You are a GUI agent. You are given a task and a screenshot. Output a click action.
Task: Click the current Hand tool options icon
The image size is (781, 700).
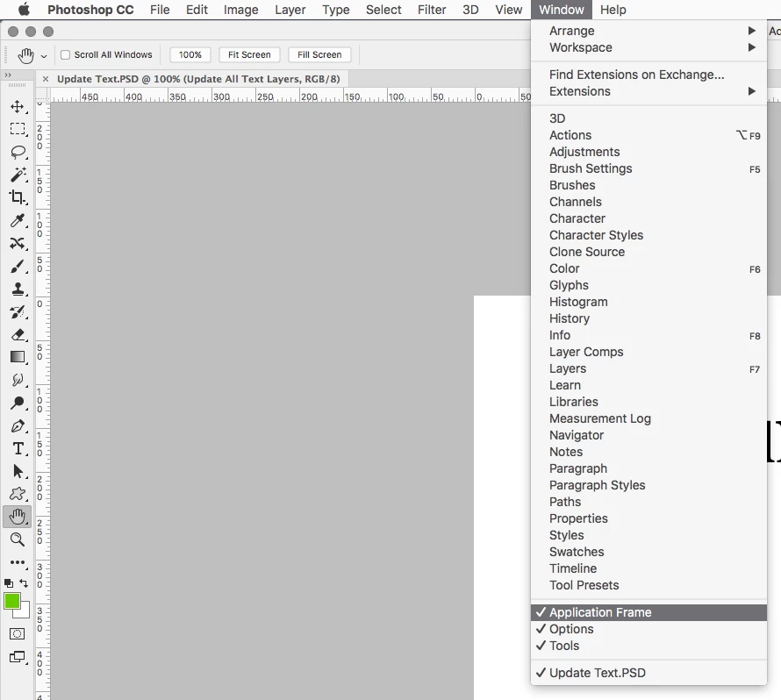coord(26,55)
